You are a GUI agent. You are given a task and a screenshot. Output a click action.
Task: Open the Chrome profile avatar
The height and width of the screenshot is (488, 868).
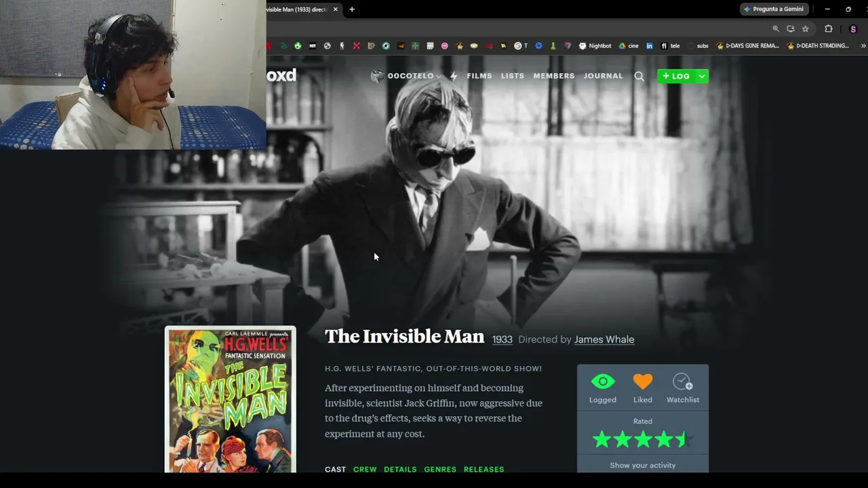click(x=853, y=29)
